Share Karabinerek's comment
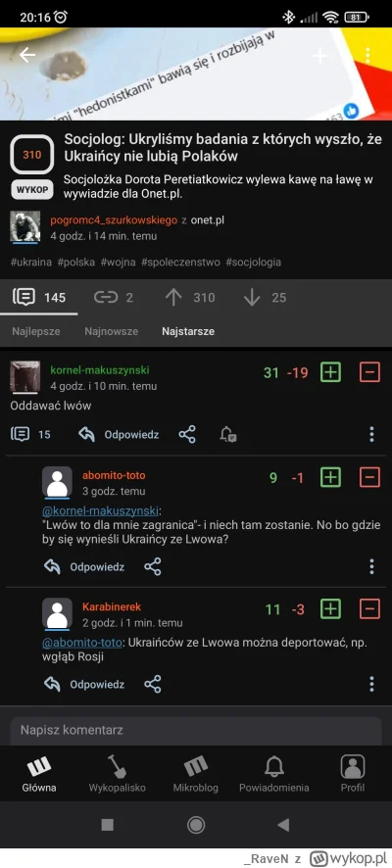 click(152, 684)
